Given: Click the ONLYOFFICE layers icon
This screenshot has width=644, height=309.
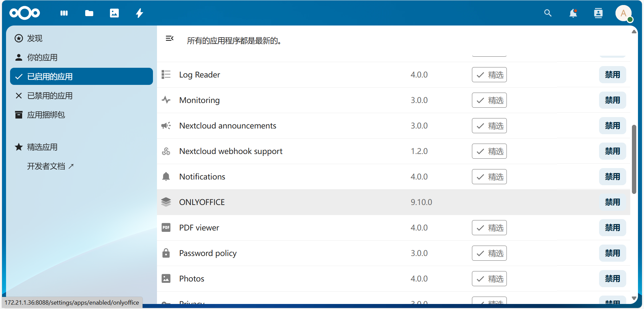Looking at the screenshot, I should pos(166,202).
